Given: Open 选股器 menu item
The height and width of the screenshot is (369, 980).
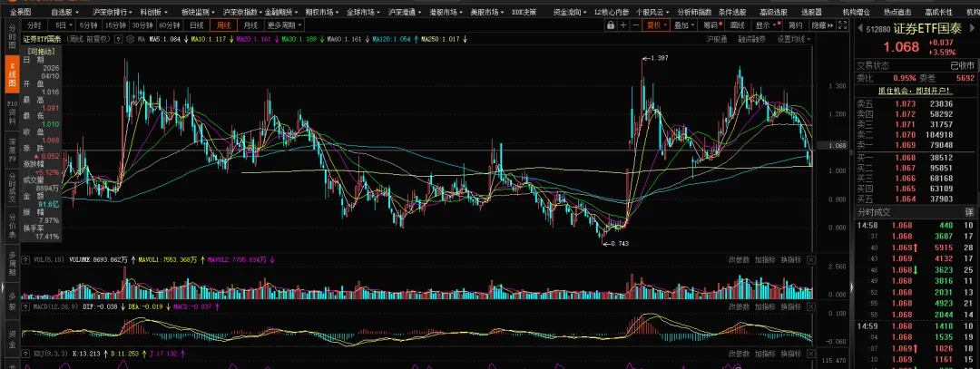Looking at the screenshot, I should click(x=811, y=12).
